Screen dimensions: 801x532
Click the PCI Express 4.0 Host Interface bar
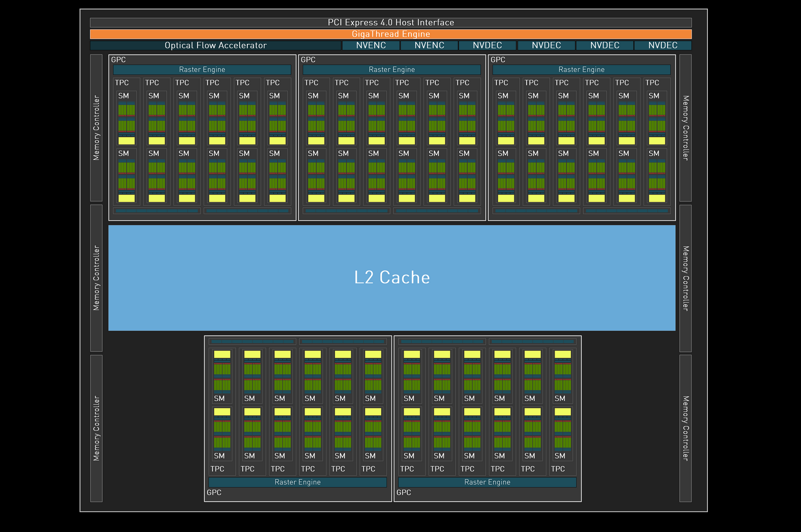pyautogui.click(x=391, y=23)
